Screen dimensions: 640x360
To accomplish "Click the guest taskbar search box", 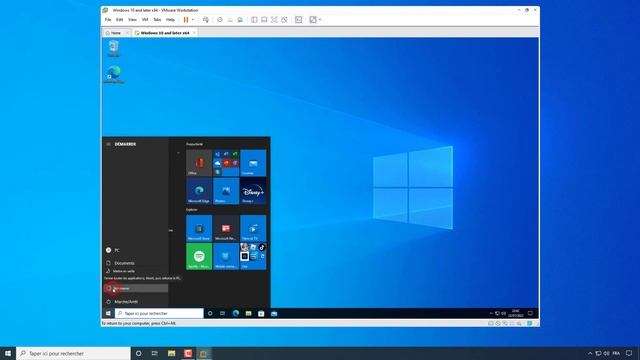I will 159,313.
